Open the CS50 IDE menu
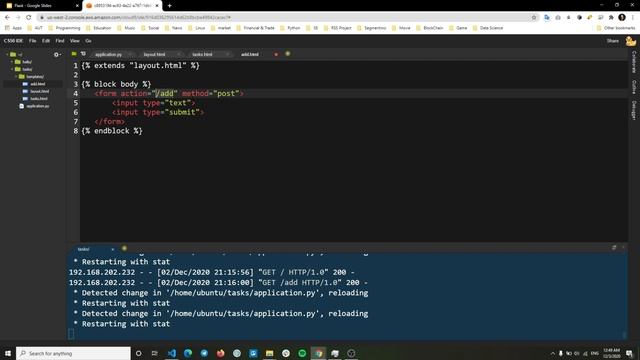 [x=13, y=41]
